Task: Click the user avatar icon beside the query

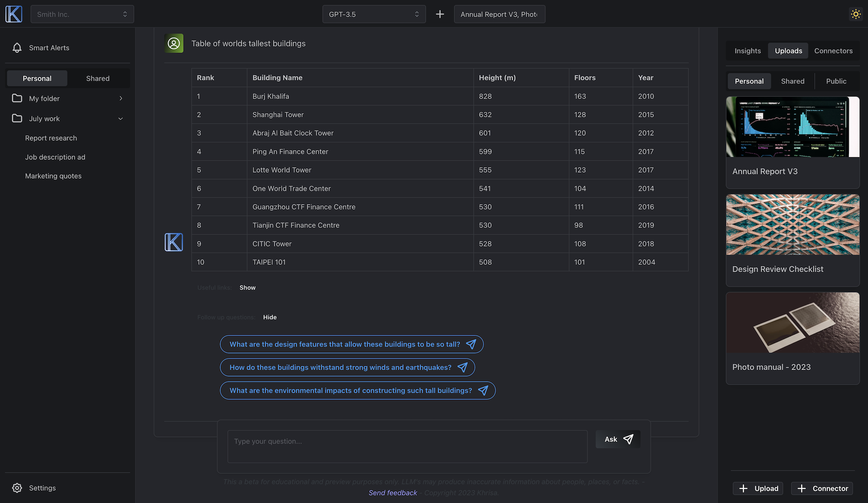Action: [x=174, y=43]
